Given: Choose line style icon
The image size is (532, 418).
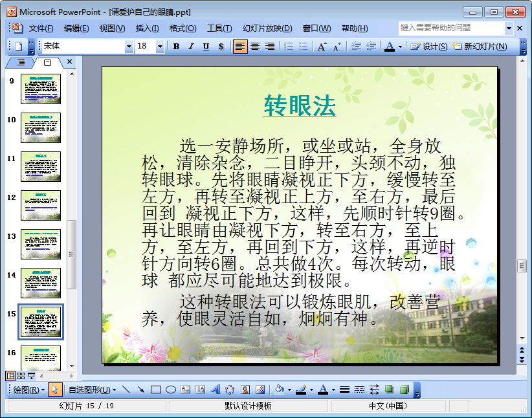Looking at the screenshot, I should (x=344, y=390).
